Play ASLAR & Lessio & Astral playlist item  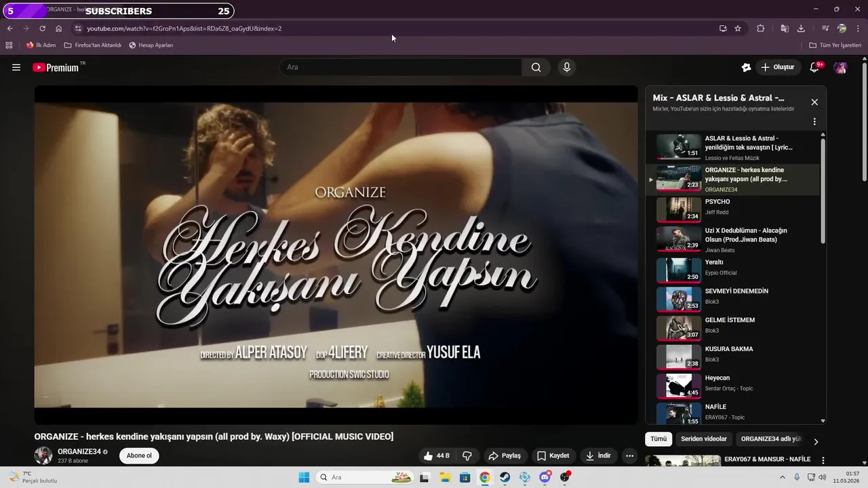pos(732,147)
